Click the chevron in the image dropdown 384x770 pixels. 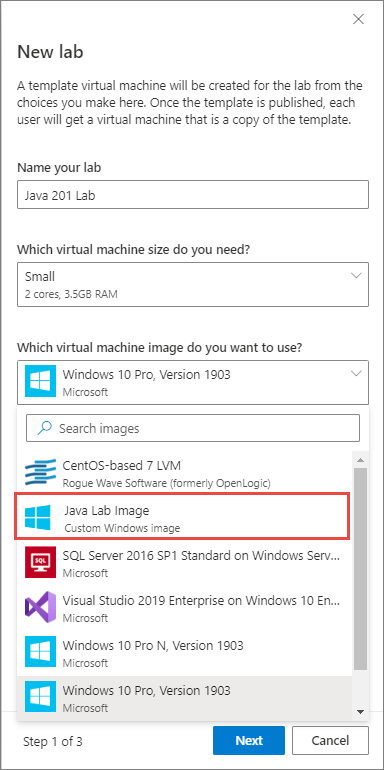click(x=357, y=374)
